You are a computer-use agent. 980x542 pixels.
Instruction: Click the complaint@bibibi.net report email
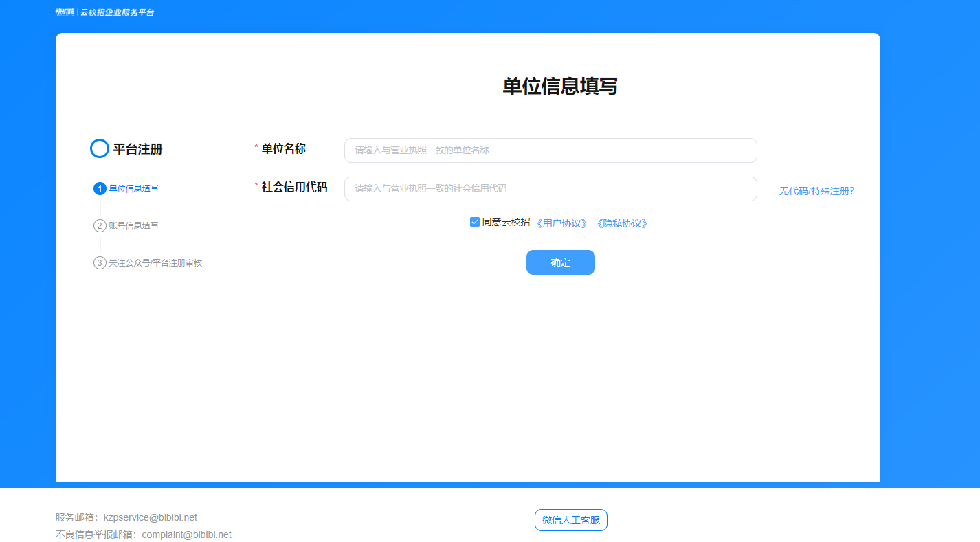[186, 534]
